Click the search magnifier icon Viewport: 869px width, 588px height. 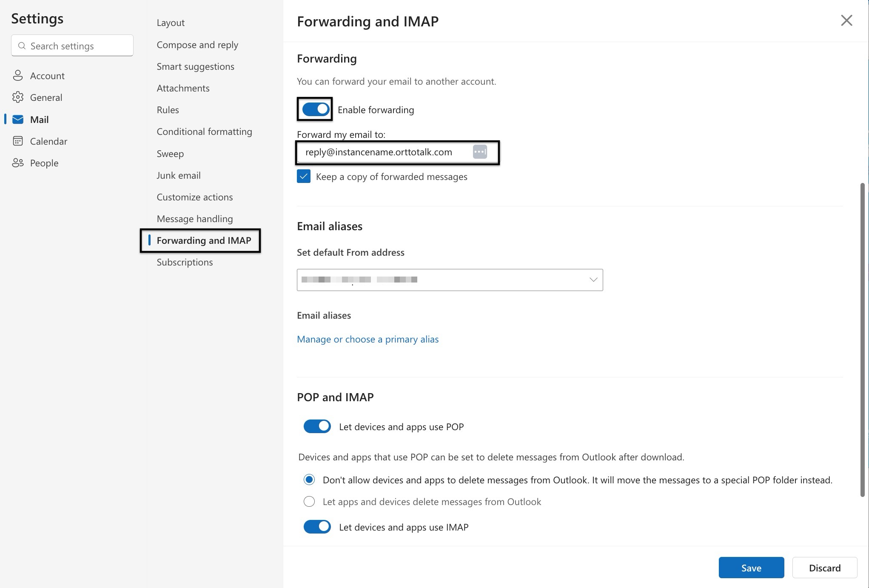(22, 46)
